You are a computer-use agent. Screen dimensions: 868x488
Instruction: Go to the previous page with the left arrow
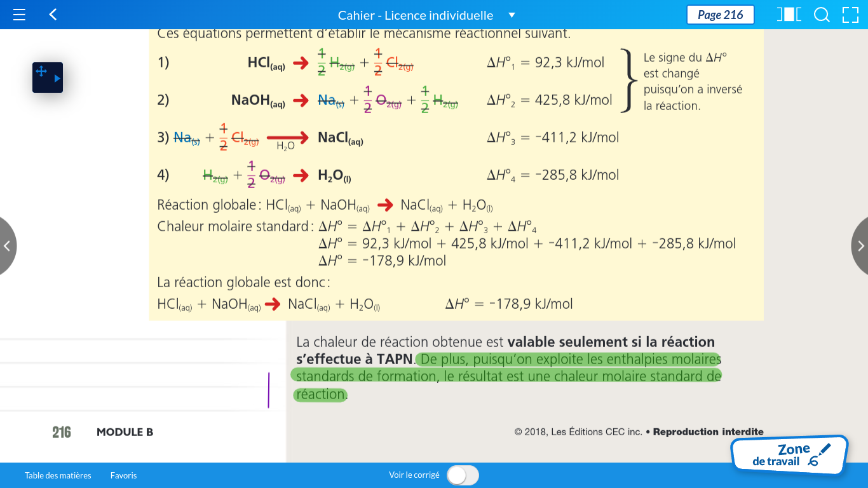pos(7,246)
